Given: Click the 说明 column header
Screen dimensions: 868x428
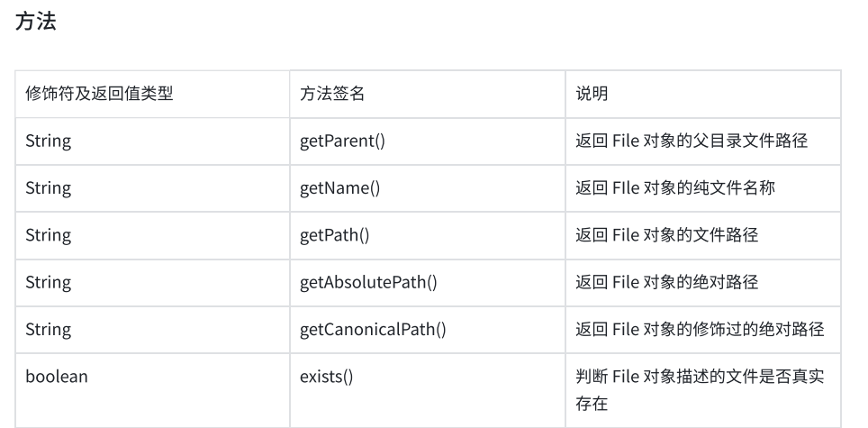Looking at the screenshot, I should point(592,94).
